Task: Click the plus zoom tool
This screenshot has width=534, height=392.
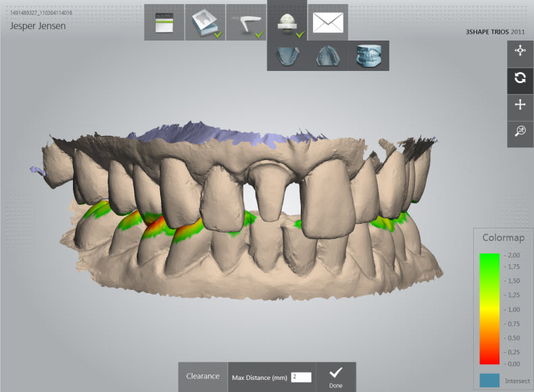Action: click(520, 105)
